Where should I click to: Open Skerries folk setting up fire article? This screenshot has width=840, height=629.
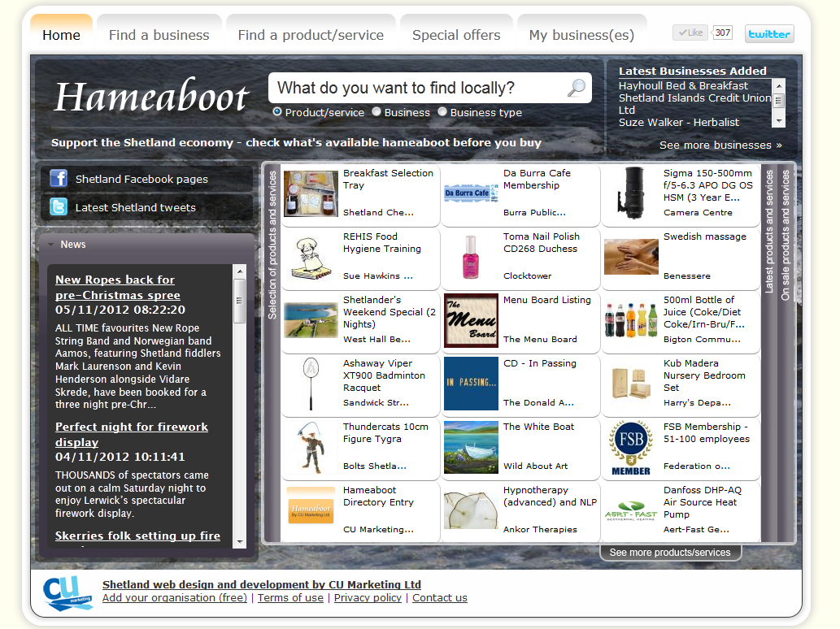[x=137, y=536]
